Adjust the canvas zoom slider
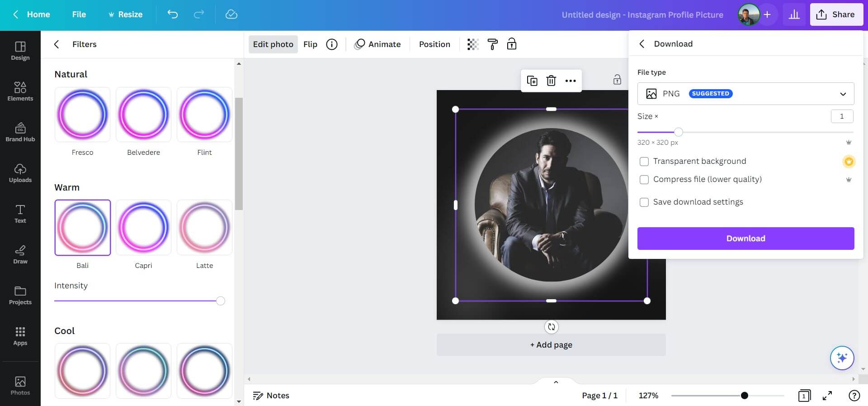 click(x=744, y=396)
